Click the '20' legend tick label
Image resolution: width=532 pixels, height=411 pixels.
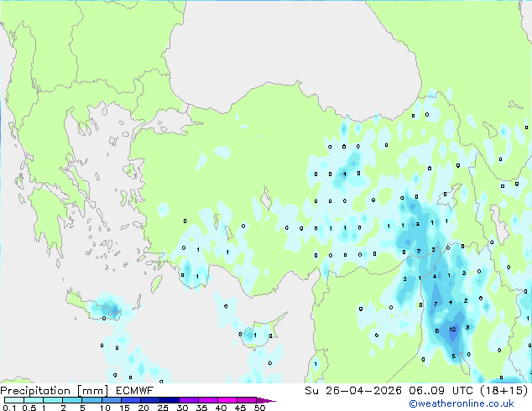[x=143, y=408]
